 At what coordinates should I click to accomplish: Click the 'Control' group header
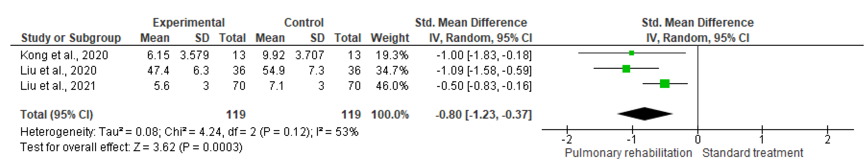[304, 23]
